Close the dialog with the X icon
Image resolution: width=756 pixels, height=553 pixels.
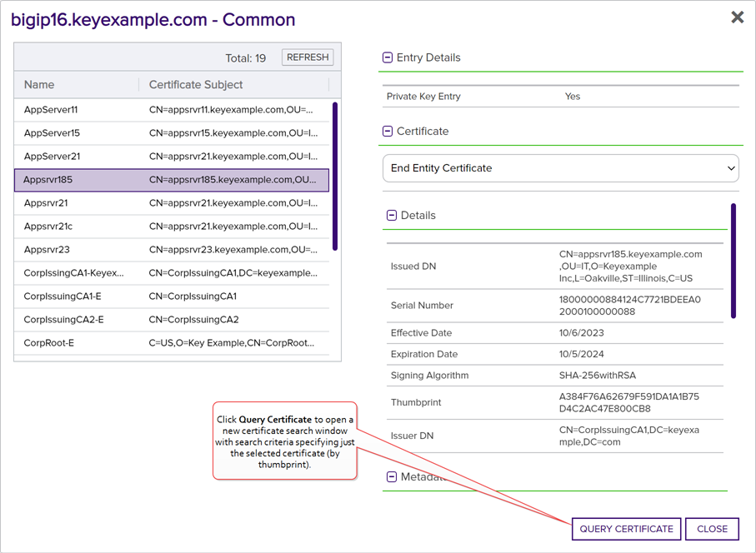pos(737,17)
